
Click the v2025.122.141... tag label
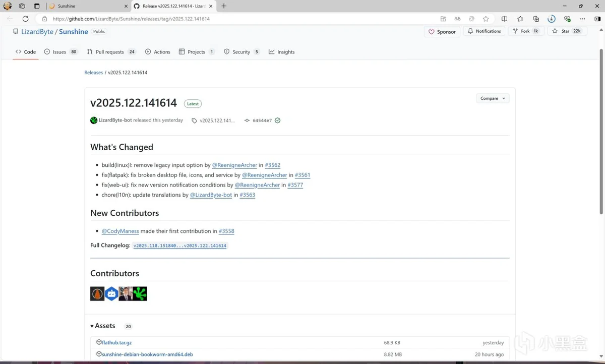[217, 120]
